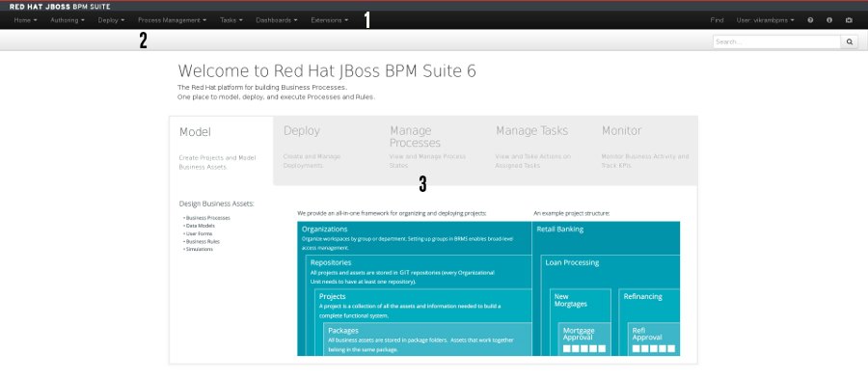Click the Refinancing box
Viewport: 868px width, 380px height.
[649, 305]
